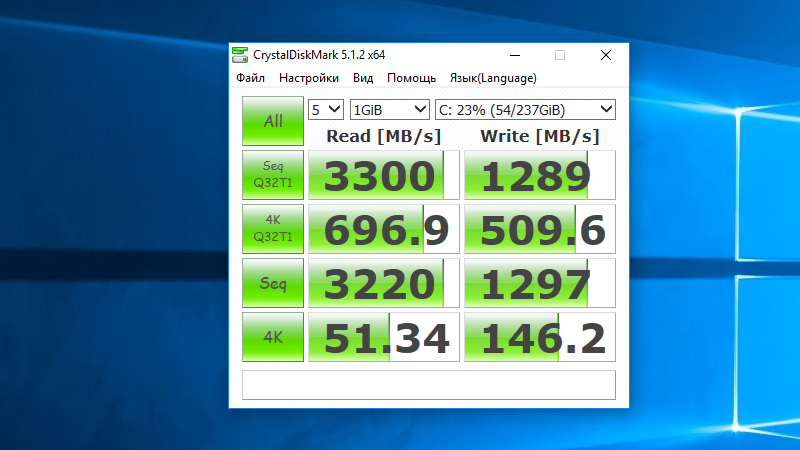Click the Seq Q32T1 read value 3300

tap(384, 175)
